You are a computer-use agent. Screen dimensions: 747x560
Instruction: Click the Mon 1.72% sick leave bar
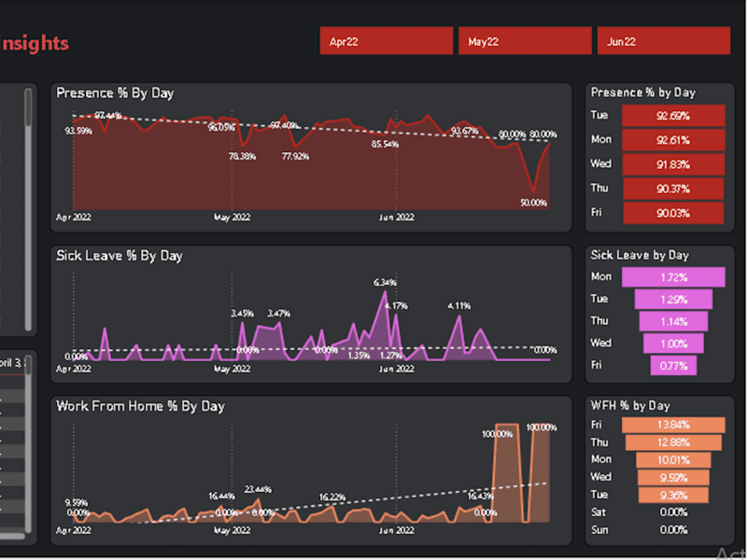(673, 277)
